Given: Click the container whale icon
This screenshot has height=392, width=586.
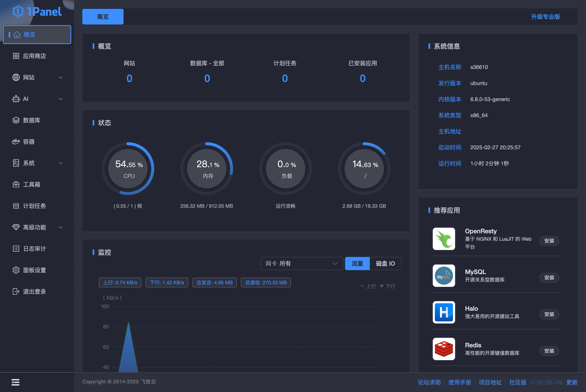Looking at the screenshot, I should [16, 142].
